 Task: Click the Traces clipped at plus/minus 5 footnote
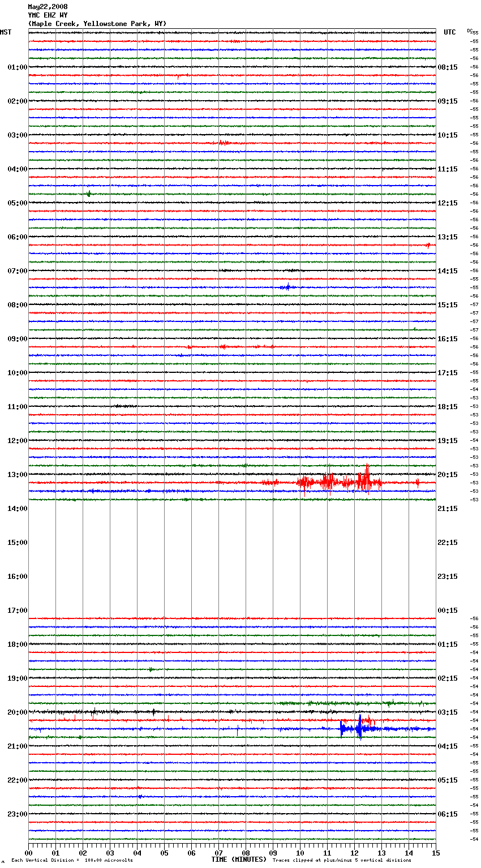(342, 860)
